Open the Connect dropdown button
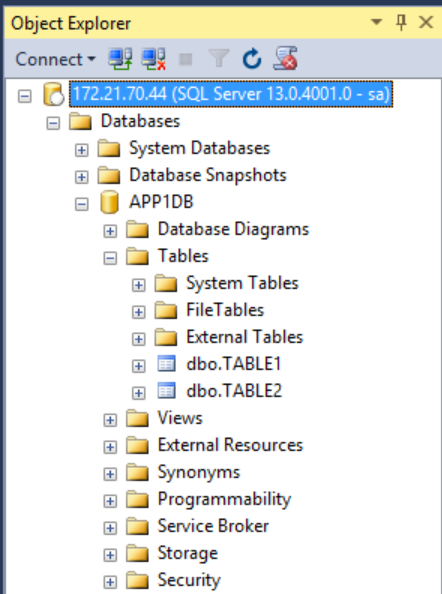This screenshot has width=442, height=594. (x=55, y=59)
